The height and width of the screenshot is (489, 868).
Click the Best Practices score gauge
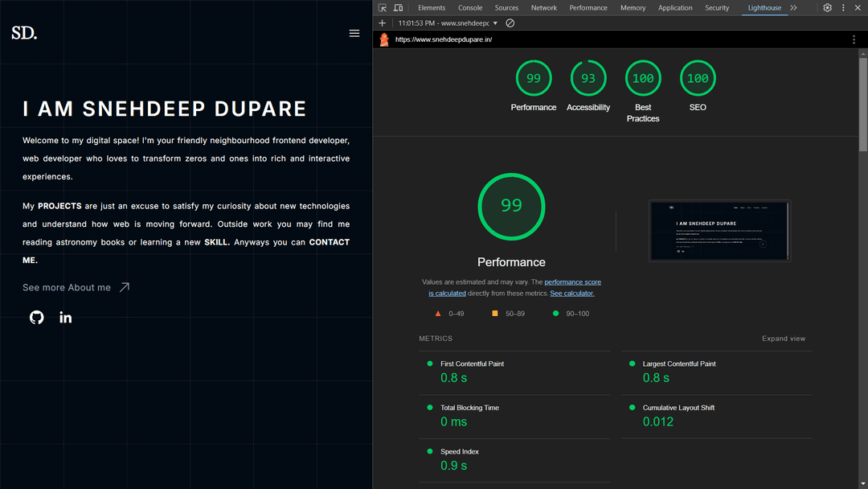643,77
